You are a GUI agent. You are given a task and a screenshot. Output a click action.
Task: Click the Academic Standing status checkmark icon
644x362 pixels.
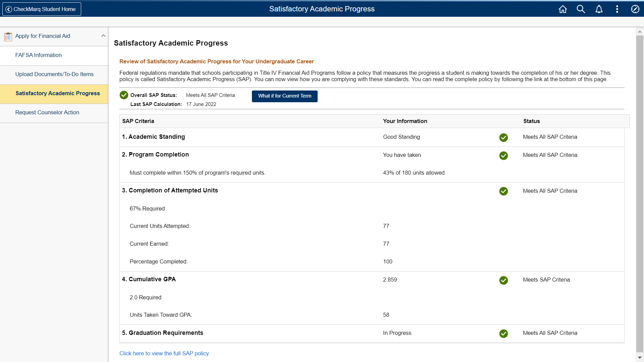point(503,137)
